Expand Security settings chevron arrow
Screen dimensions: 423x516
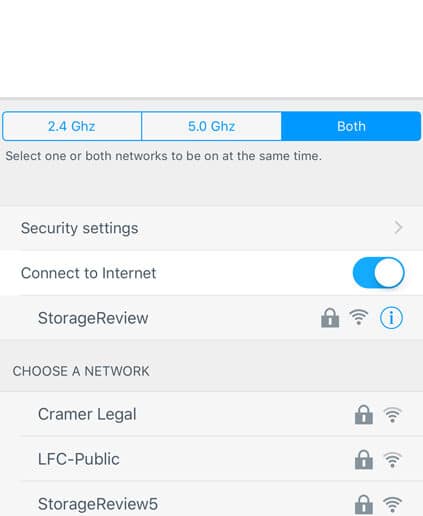398,228
